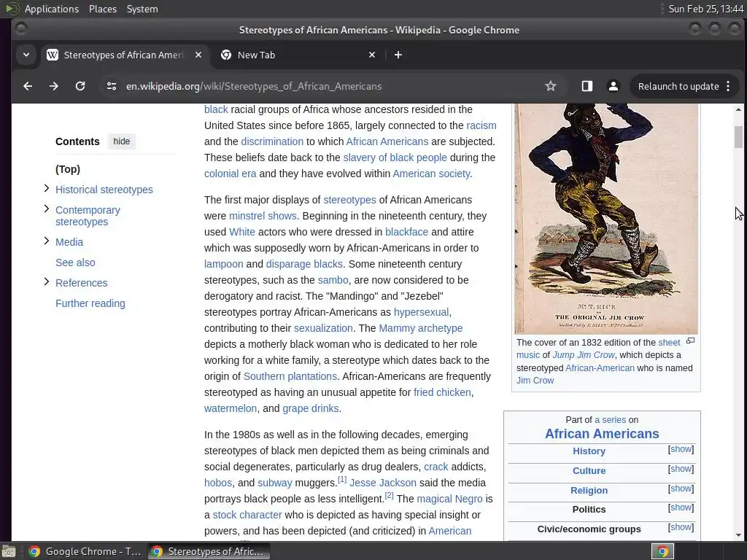Reload the Wikipedia page
The width and height of the screenshot is (747, 560).
[x=80, y=86]
